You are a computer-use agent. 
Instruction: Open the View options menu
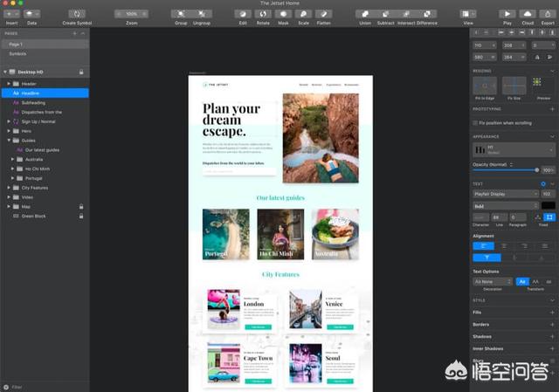(468, 14)
